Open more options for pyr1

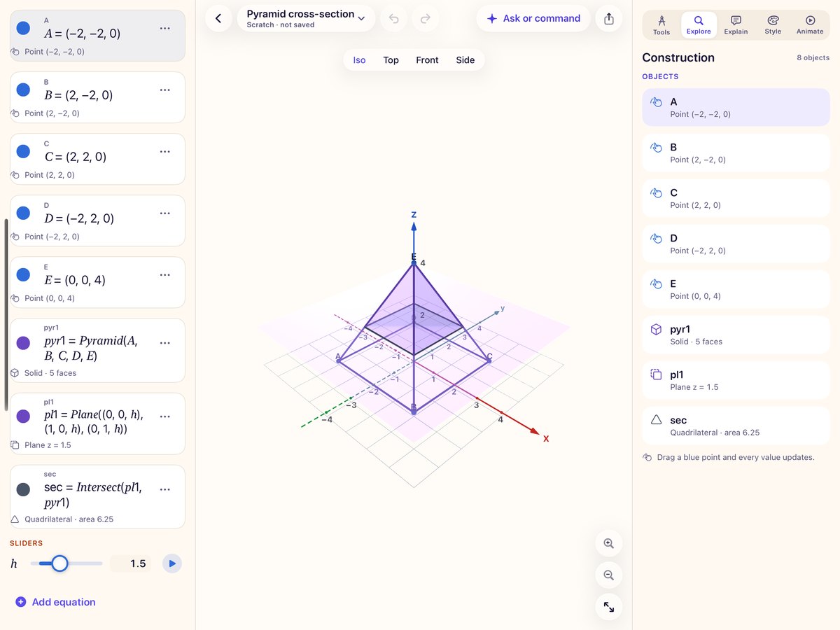[165, 343]
